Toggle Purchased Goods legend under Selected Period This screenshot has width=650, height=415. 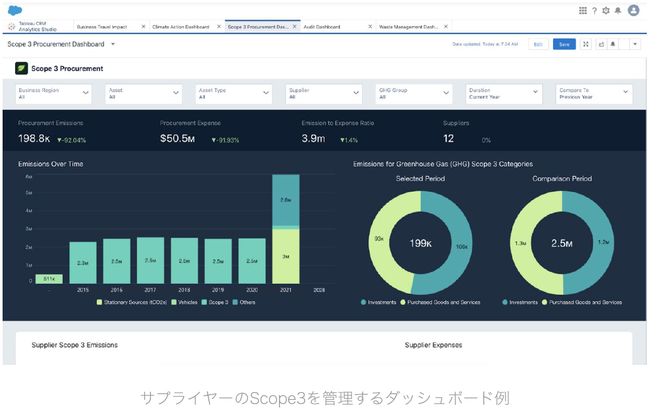440,302
